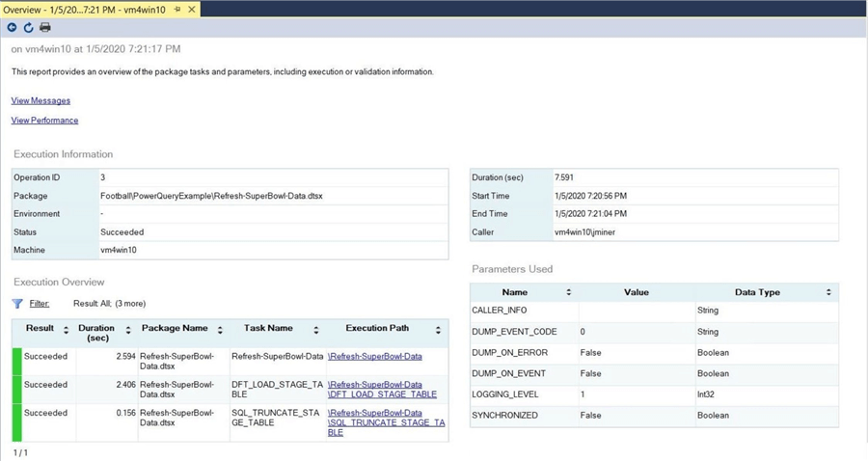Click the green status bar of first row
Screen dimensions: 868x461
[16, 361]
